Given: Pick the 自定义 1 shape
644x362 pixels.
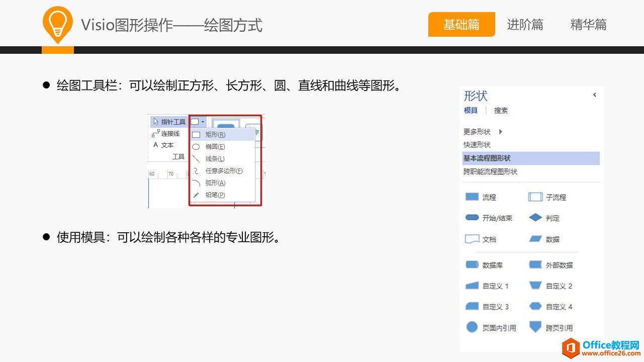Looking at the screenshot, I should [487, 286].
